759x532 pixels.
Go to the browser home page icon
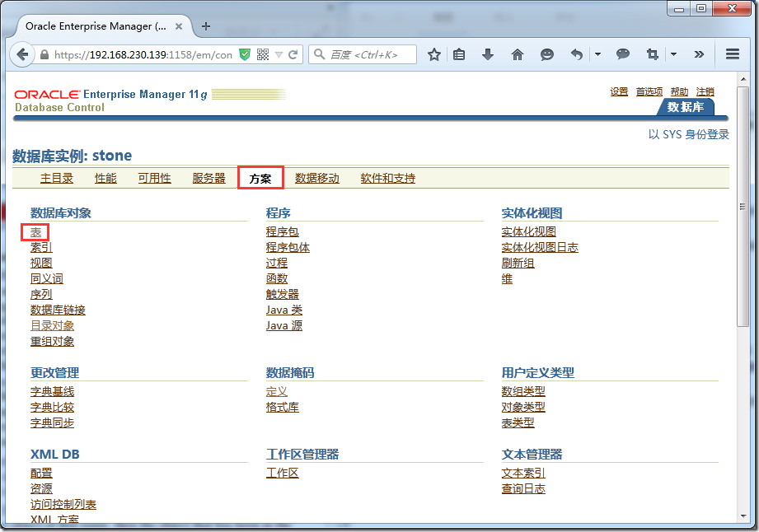coord(518,55)
